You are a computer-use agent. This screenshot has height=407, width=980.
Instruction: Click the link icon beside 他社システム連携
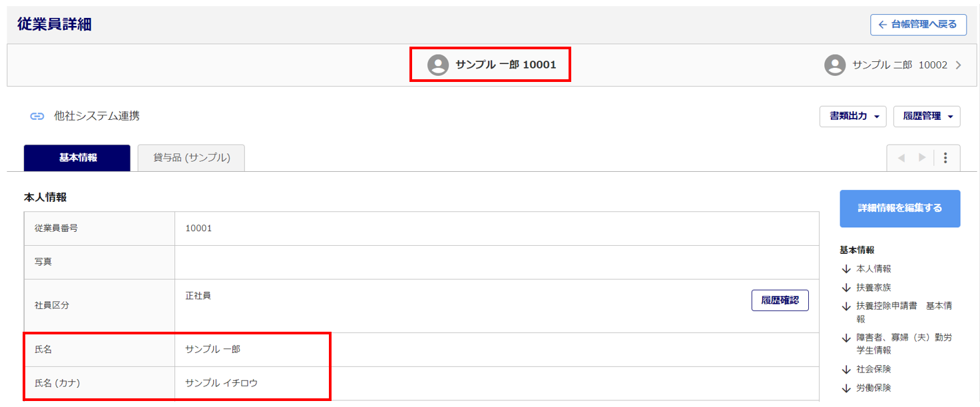[37, 117]
